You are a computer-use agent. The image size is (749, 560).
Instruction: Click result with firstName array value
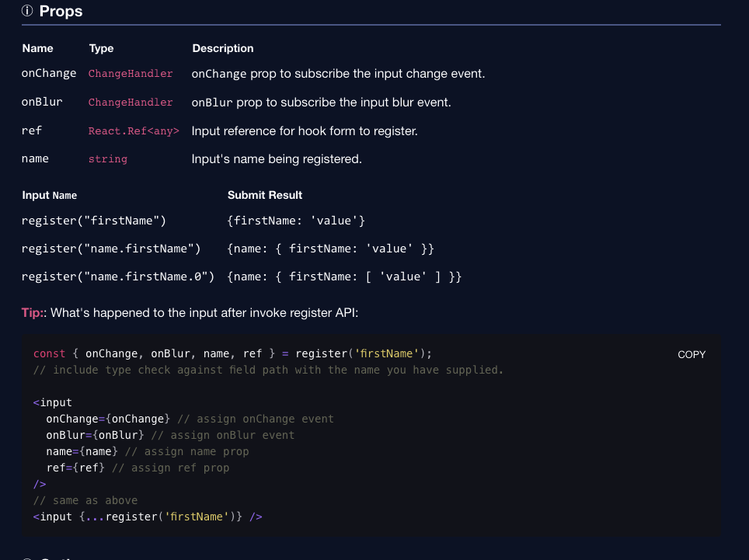tap(344, 277)
